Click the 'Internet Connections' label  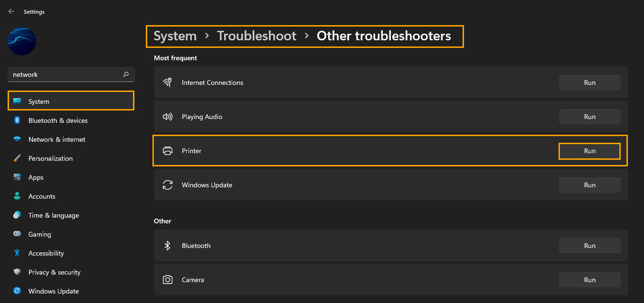coord(212,83)
